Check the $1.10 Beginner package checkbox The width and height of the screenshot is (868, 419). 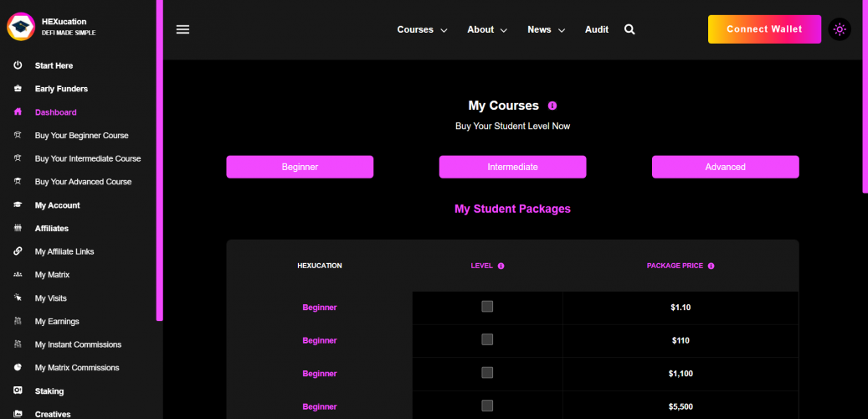coord(487,307)
